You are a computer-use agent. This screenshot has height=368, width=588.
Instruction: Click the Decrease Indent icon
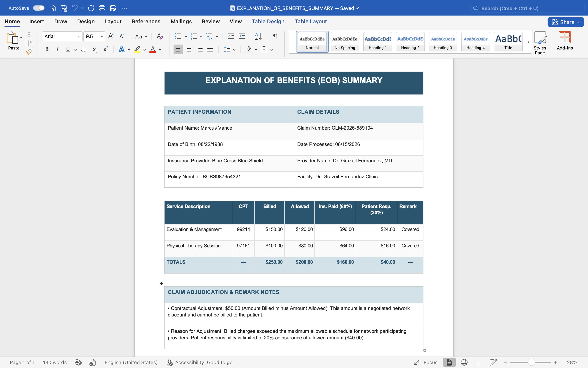point(231,36)
